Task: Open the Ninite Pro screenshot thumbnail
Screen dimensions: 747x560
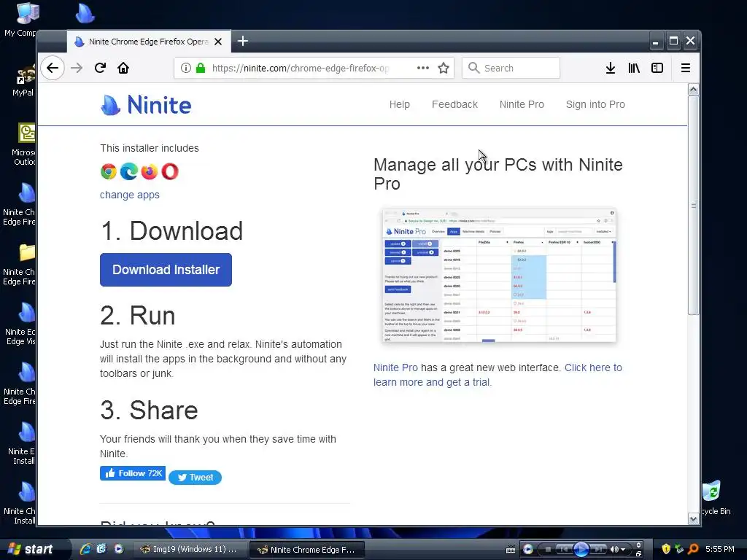Action: point(499,275)
